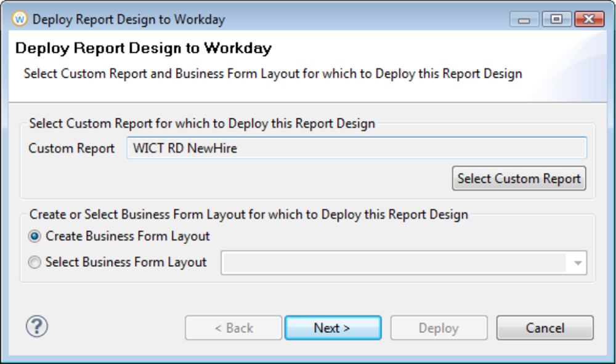Close the Deploy Report Design dialog

click(589, 19)
